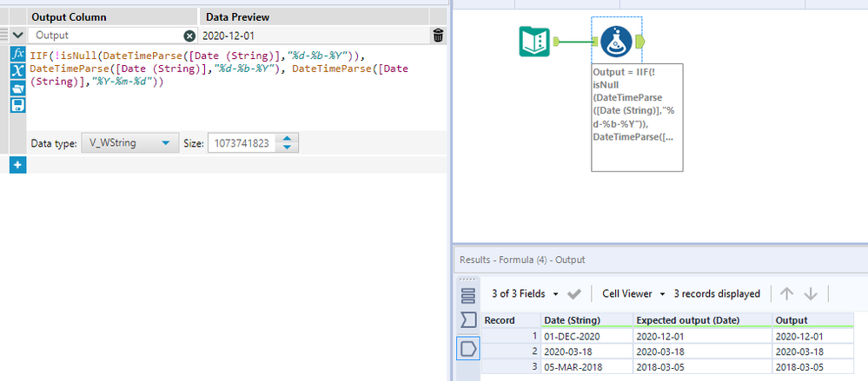This screenshot has height=381, width=868.
Task: Select cell 05-MAR-2018 in results
Action: 586,366
